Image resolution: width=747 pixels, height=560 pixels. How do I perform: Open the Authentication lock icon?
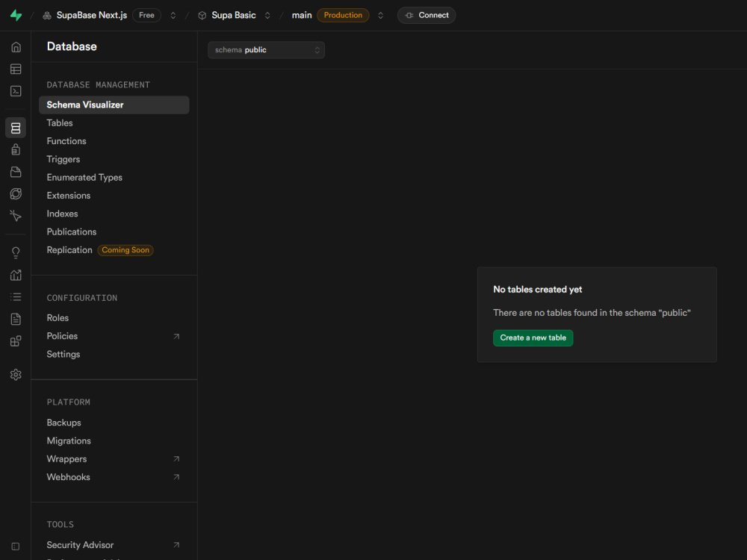point(16,149)
